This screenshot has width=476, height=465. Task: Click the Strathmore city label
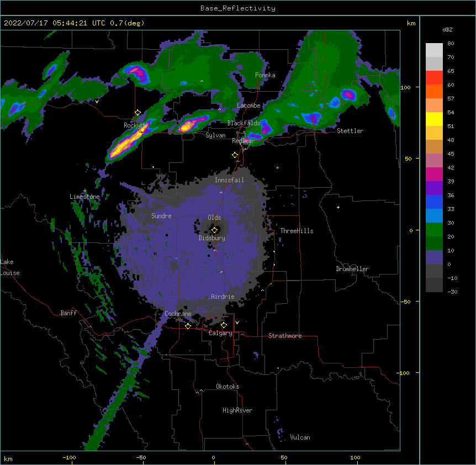285,336
